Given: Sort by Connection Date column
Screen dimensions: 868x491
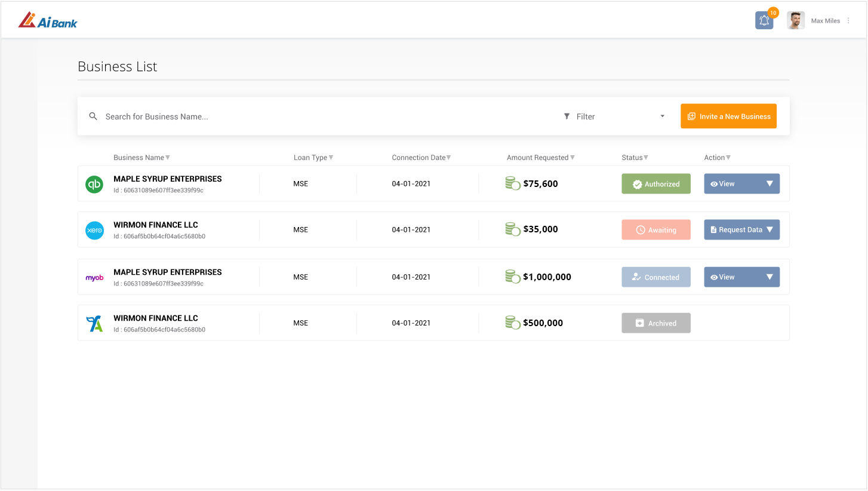Looking at the screenshot, I should [421, 158].
